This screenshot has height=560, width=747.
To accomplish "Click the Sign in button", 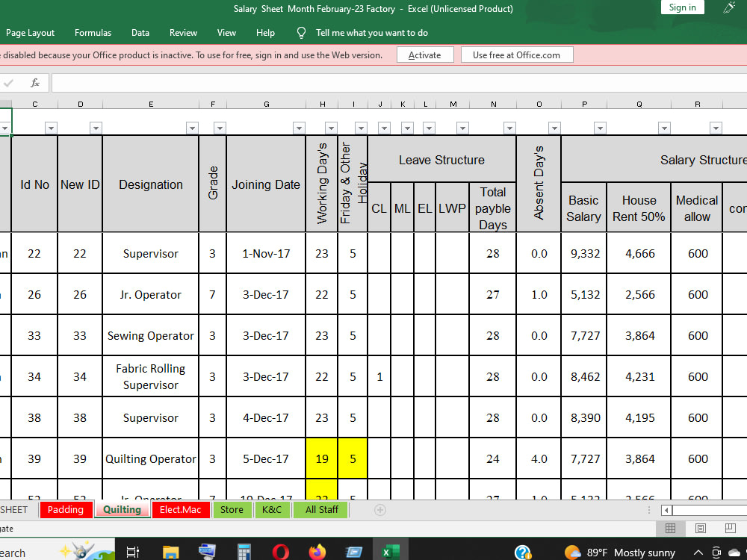I will tap(682, 7).
